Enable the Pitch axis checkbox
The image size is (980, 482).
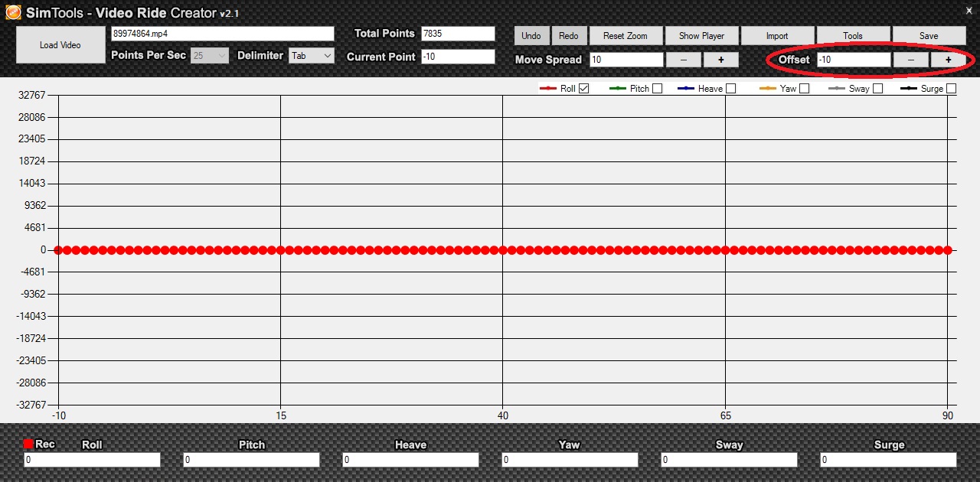pos(658,89)
